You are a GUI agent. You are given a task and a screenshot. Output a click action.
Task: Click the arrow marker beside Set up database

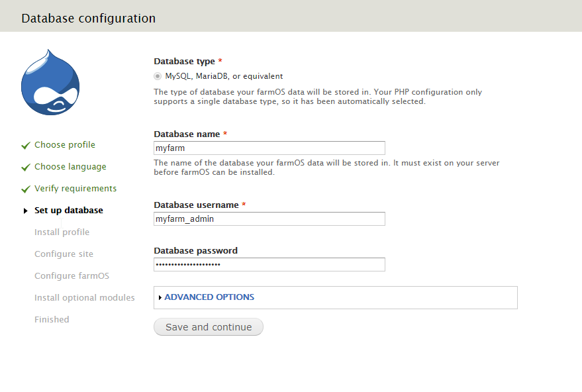click(x=26, y=211)
